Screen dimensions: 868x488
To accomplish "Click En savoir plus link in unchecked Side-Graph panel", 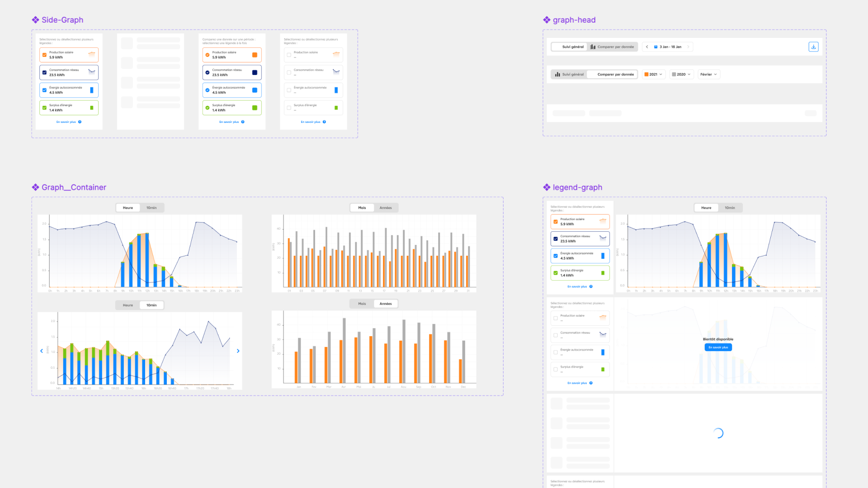I will (x=311, y=122).
